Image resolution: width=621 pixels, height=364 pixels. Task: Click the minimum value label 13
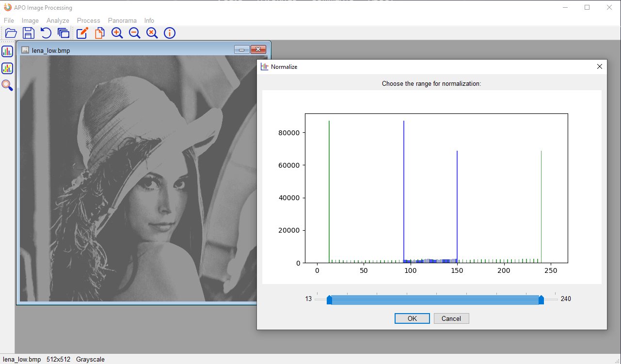(x=308, y=299)
